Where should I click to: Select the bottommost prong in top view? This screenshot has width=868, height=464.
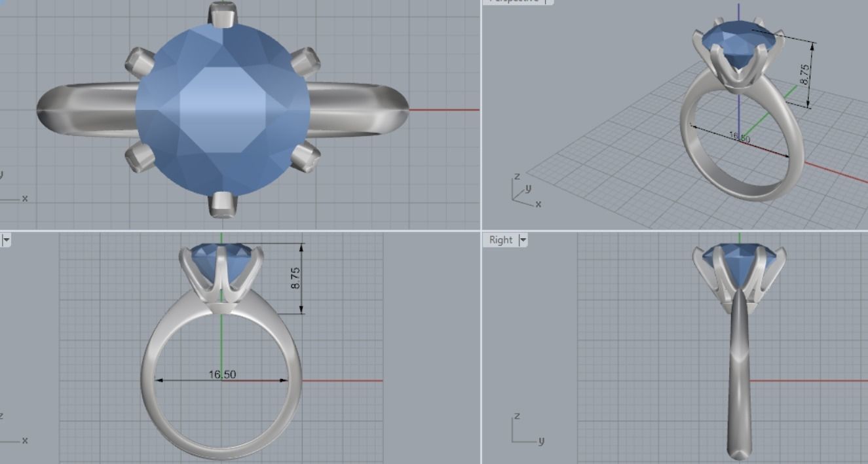click(222, 204)
